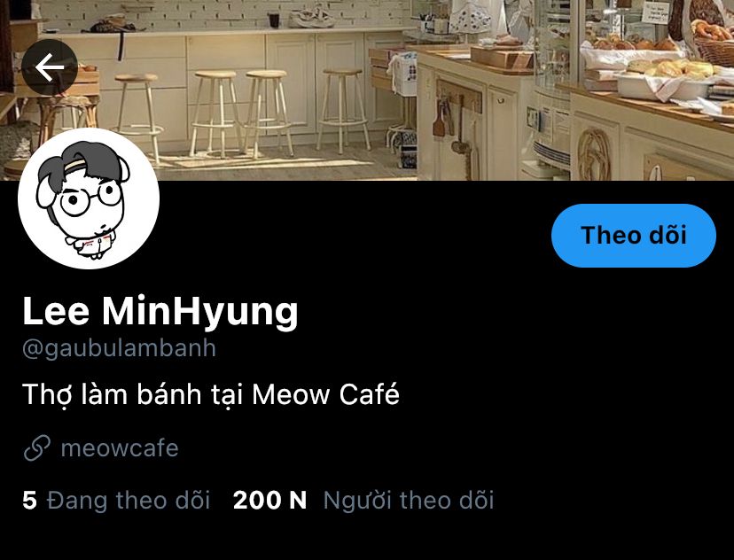
Task: Click the round glasses on avatar character
Action: [x=91, y=198]
